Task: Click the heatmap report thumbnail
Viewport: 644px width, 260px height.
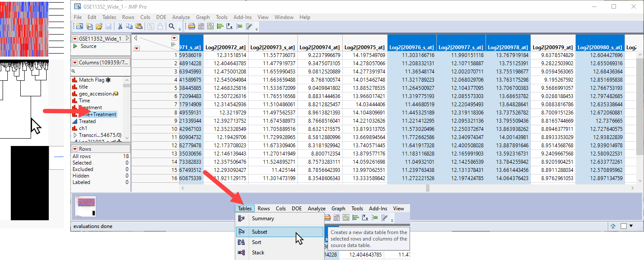Action: coord(85,206)
